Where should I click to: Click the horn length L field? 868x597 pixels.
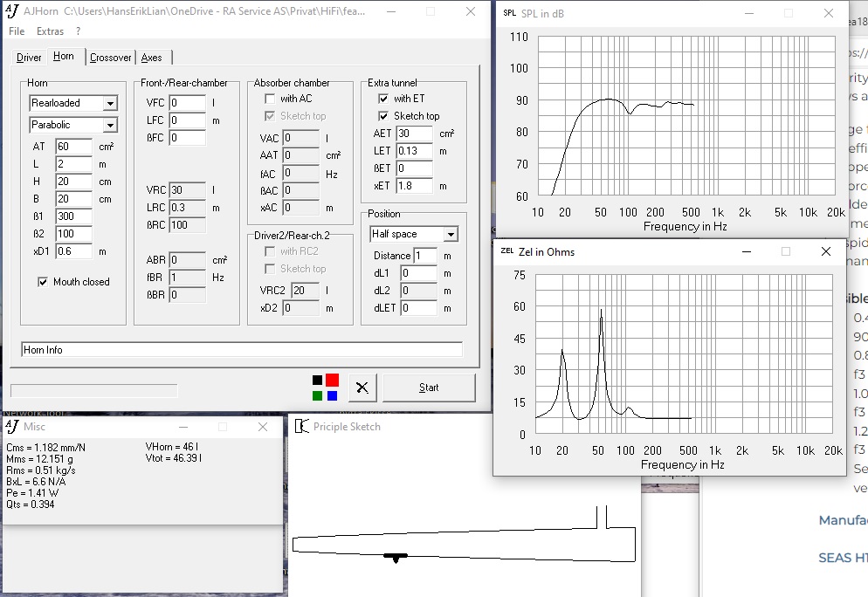tap(73, 164)
